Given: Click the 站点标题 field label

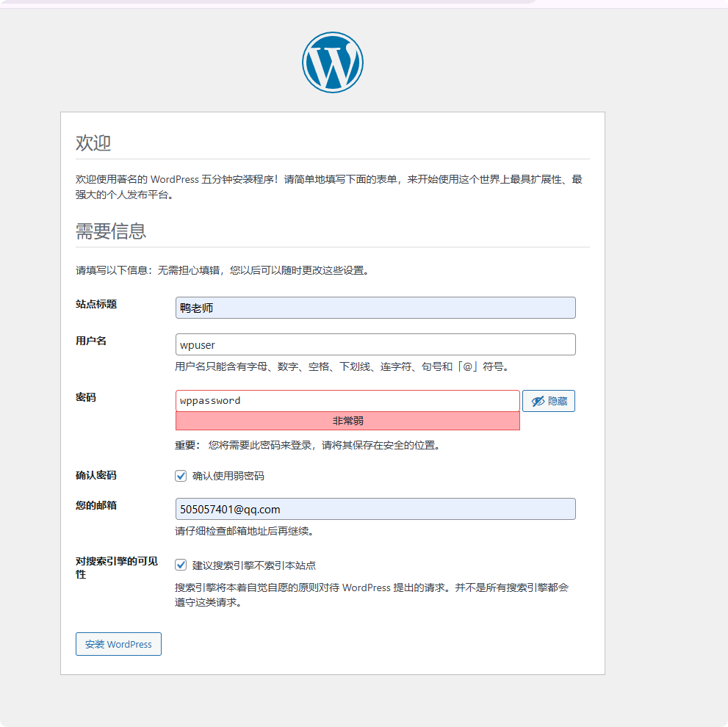Looking at the screenshot, I should pos(96,304).
